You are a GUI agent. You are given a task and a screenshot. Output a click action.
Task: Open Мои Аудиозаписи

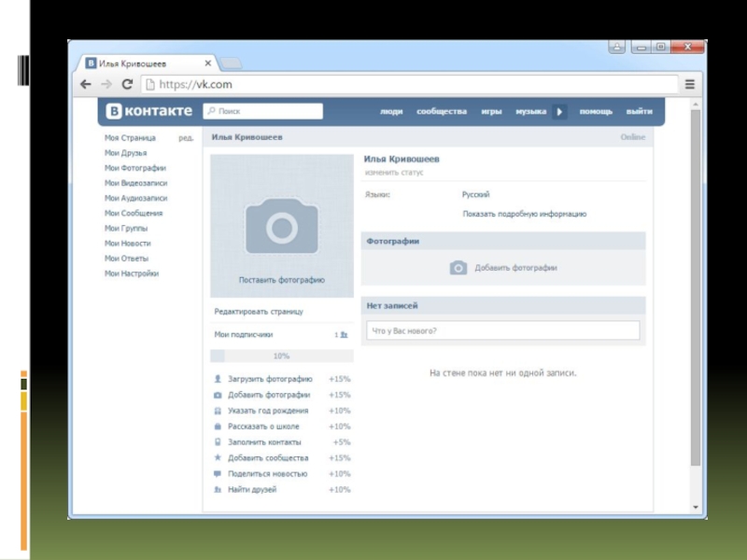point(135,198)
